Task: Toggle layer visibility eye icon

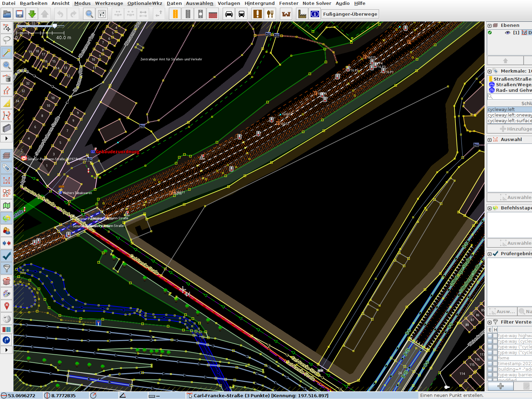Action: click(x=508, y=32)
